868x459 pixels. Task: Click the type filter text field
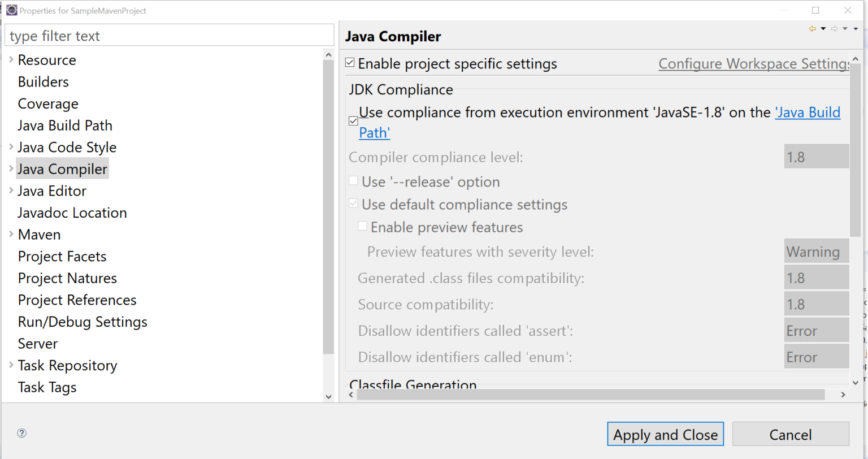[170, 35]
